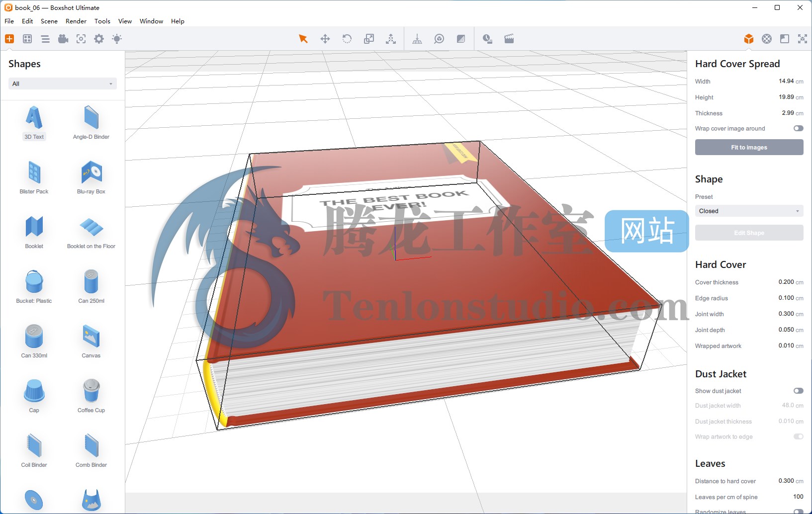Open the focus frame panel icon
The width and height of the screenshot is (812, 514).
pyautogui.click(x=81, y=39)
